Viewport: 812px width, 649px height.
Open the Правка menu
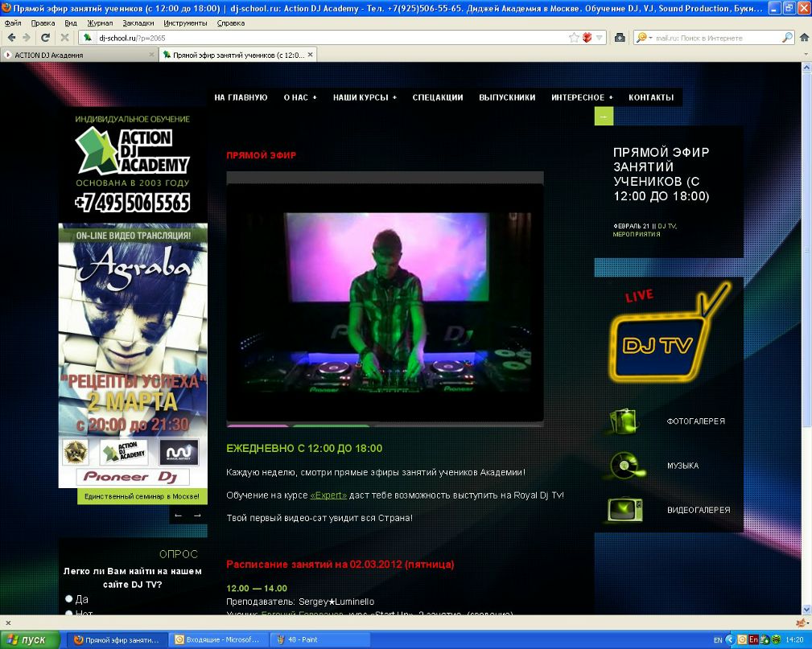(x=43, y=23)
